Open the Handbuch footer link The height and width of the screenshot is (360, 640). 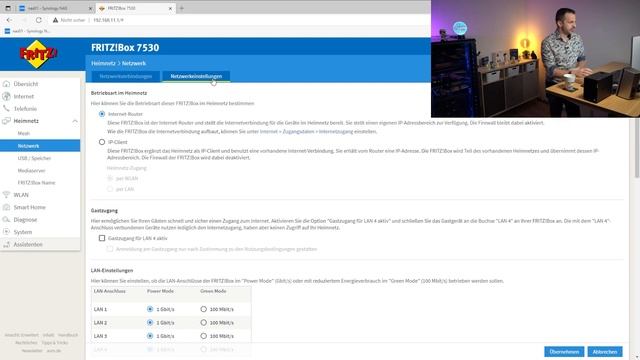(68, 335)
